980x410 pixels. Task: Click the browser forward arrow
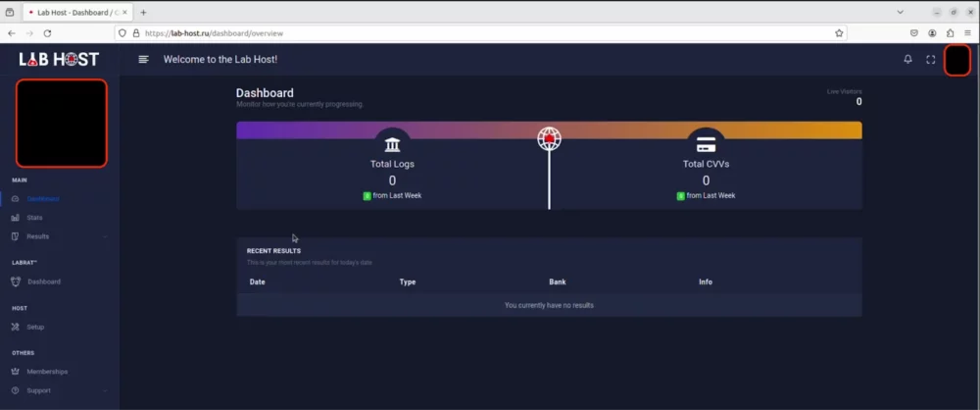click(29, 33)
